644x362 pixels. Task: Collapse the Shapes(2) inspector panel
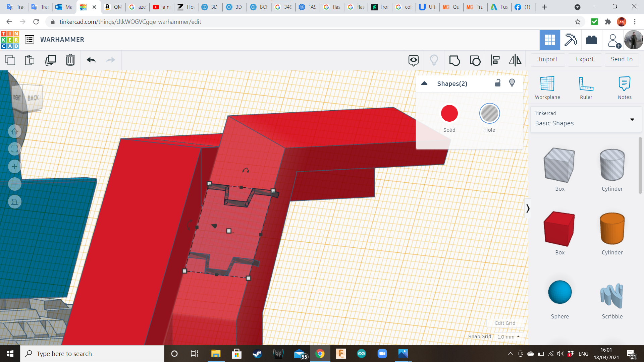pyautogui.click(x=424, y=83)
